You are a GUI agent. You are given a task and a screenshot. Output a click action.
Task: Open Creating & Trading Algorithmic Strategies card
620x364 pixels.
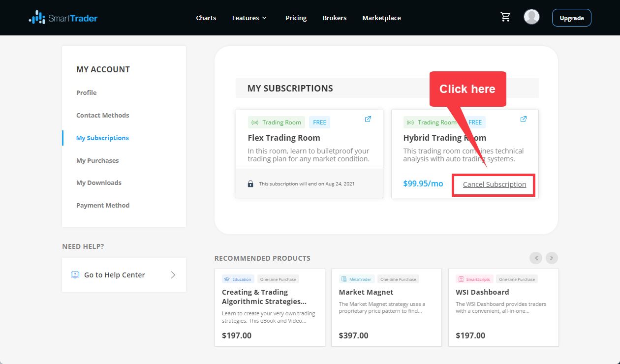pos(270,307)
